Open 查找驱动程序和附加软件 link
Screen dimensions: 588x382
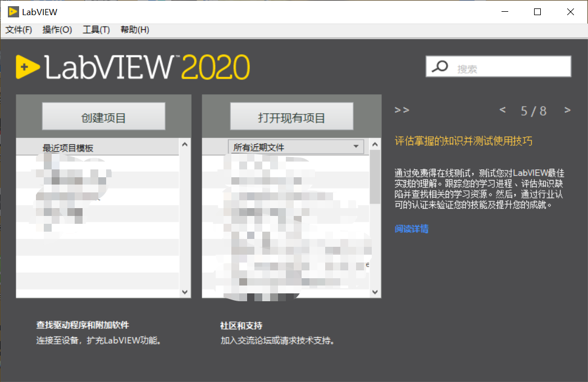[x=83, y=325]
